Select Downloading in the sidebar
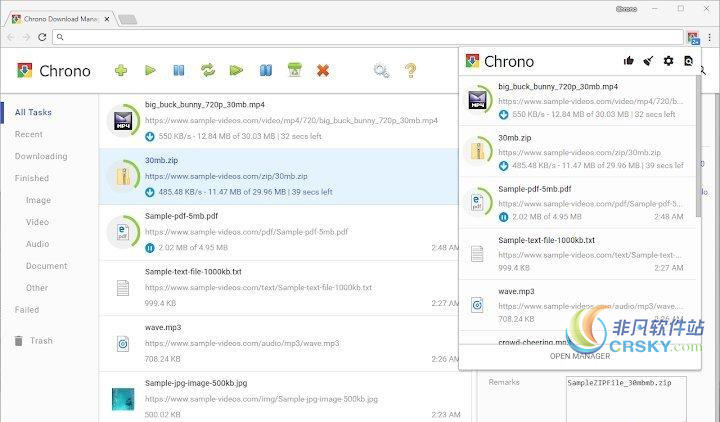 pos(41,156)
